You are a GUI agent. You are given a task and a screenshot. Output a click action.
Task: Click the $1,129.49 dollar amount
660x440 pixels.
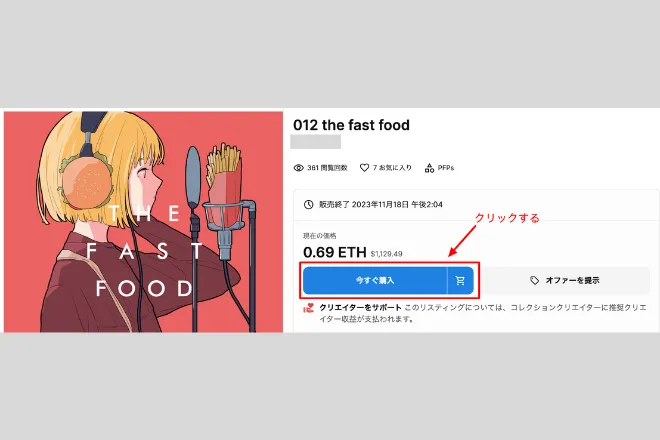click(386, 254)
